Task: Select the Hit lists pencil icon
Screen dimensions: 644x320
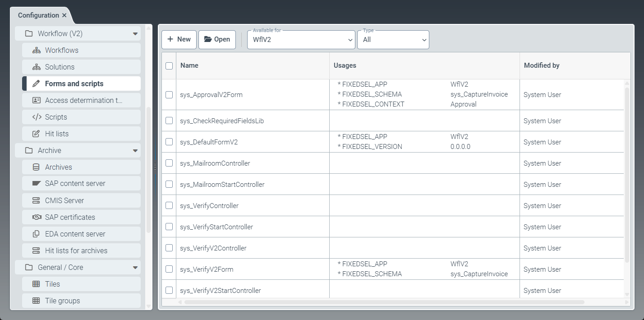Action: [36, 134]
